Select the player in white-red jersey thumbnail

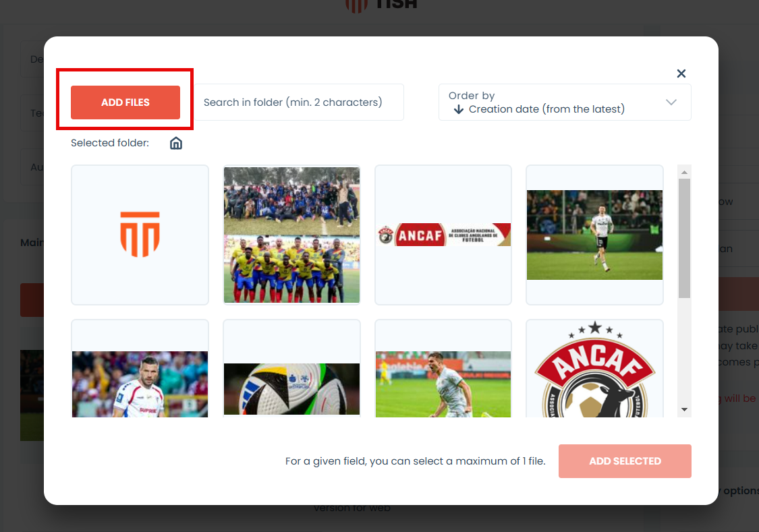point(140,369)
